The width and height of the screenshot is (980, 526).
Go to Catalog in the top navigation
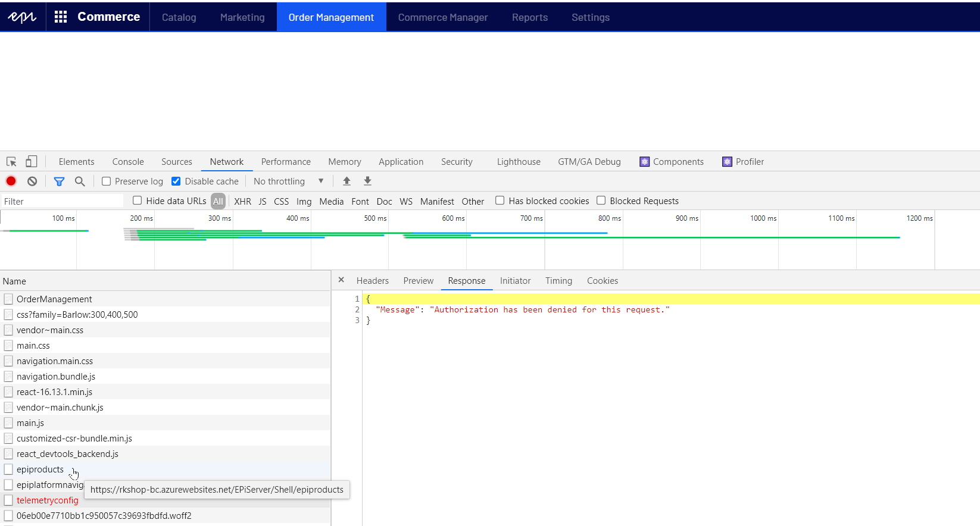click(179, 17)
